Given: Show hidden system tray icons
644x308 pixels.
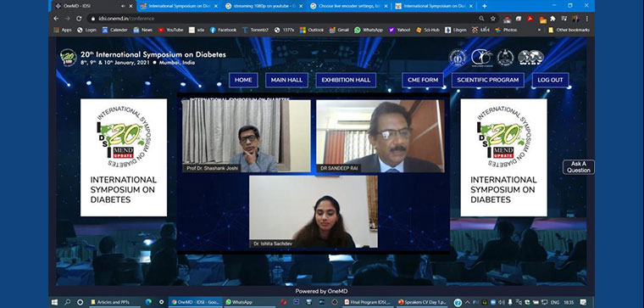Looking at the screenshot, I should [467, 302].
